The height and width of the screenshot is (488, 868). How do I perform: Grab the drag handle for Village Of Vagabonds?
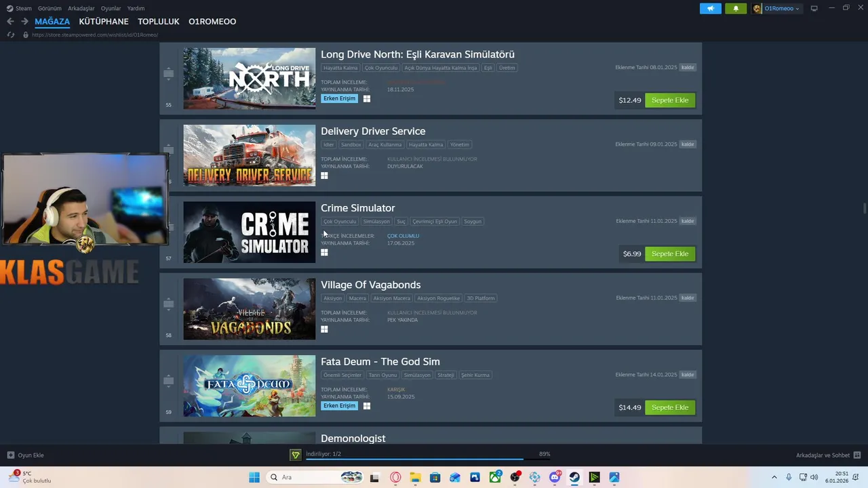(168, 304)
